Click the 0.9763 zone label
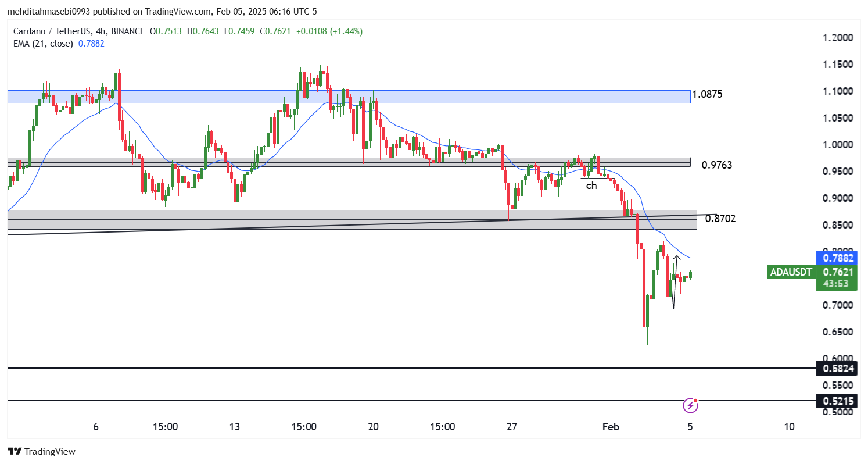The width and height of the screenshot is (868, 464). [x=717, y=165]
